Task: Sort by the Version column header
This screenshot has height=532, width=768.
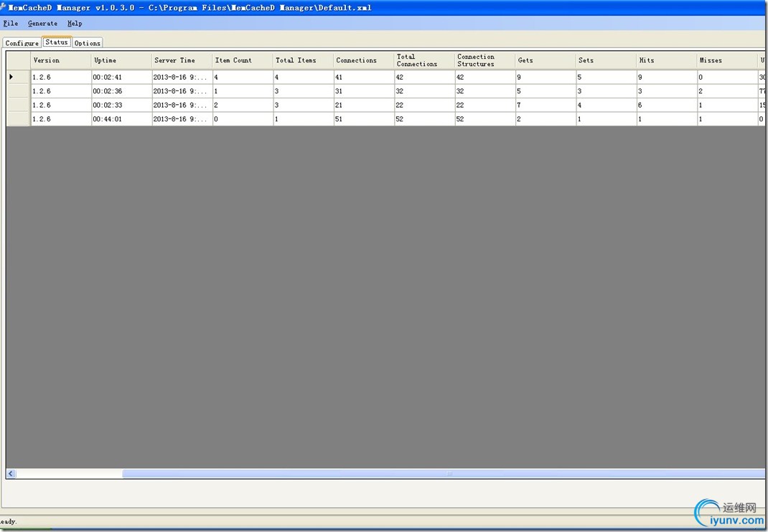Action: [x=61, y=60]
